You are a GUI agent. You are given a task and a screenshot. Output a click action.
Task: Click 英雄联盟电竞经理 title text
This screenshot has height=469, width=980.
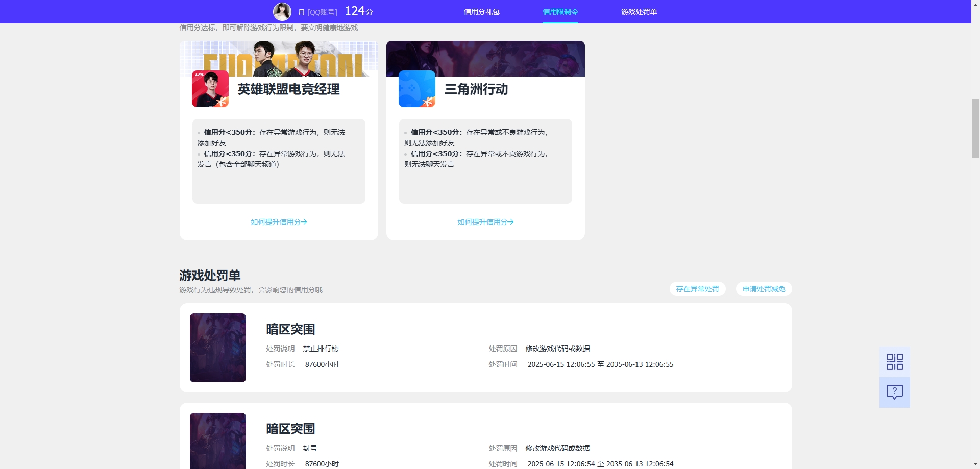pyautogui.click(x=288, y=89)
